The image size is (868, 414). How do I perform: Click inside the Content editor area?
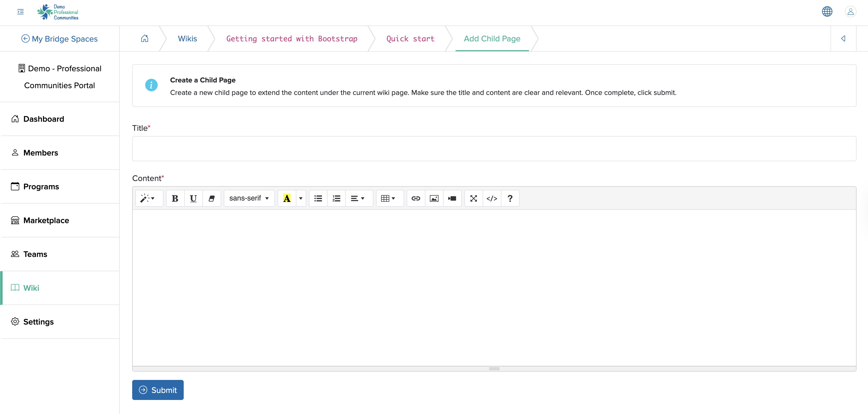[494, 288]
